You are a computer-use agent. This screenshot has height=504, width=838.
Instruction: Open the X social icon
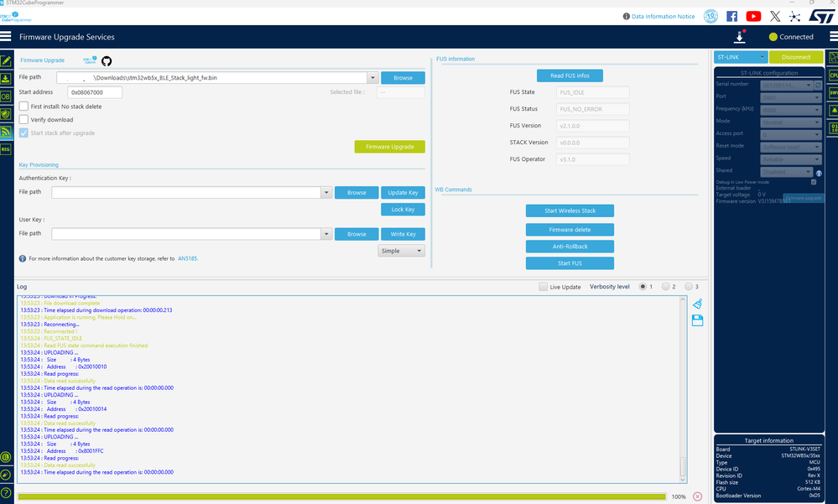775,16
